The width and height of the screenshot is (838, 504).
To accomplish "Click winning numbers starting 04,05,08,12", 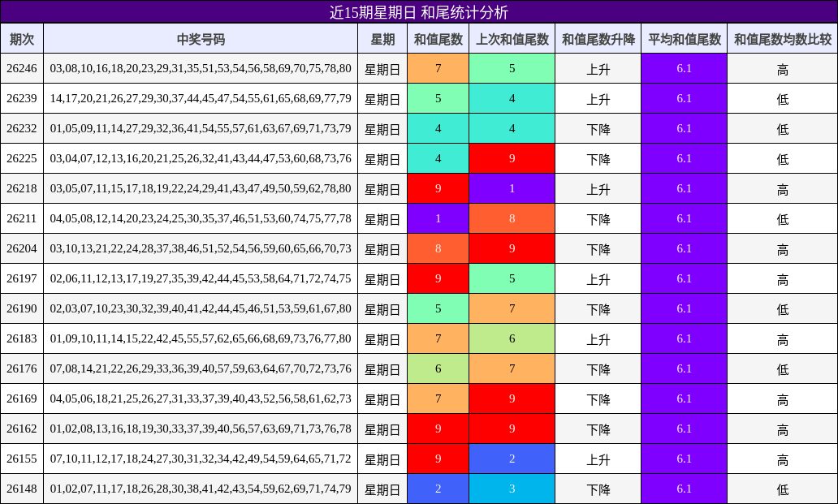I will [201, 218].
